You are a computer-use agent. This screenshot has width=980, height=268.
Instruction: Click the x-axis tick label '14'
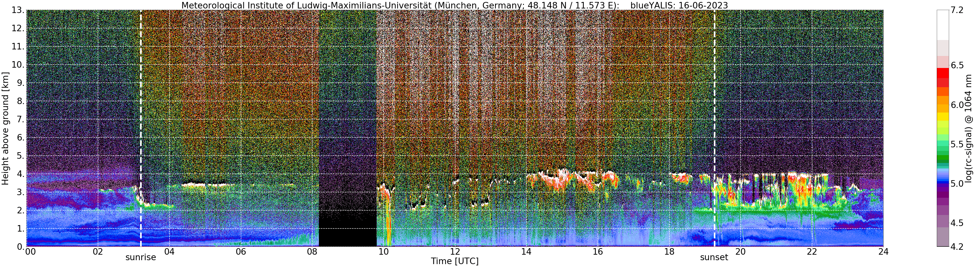click(x=526, y=252)
